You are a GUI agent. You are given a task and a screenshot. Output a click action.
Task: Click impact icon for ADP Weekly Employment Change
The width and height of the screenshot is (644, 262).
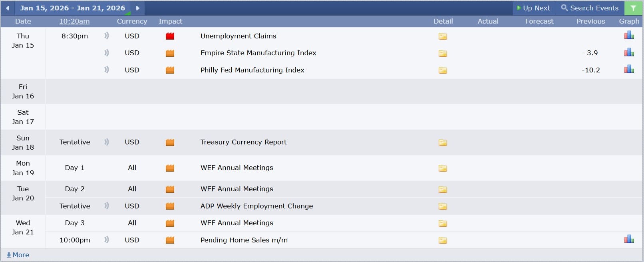(x=170, y=206)
